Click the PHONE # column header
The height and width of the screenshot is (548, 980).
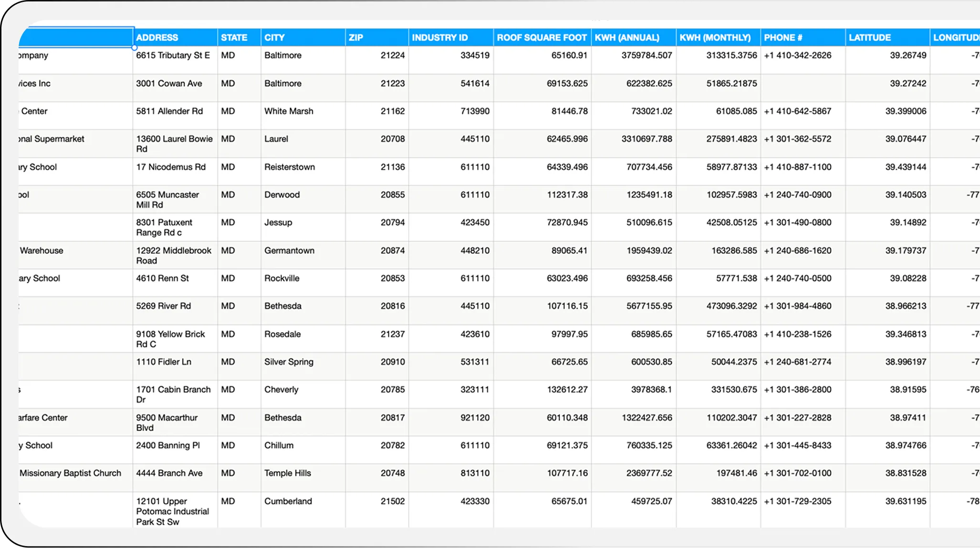(x=783, y=38)
